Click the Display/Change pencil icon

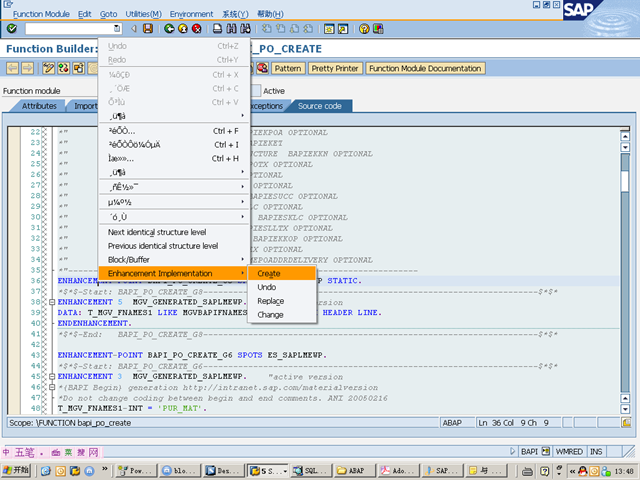click(49, 68)
